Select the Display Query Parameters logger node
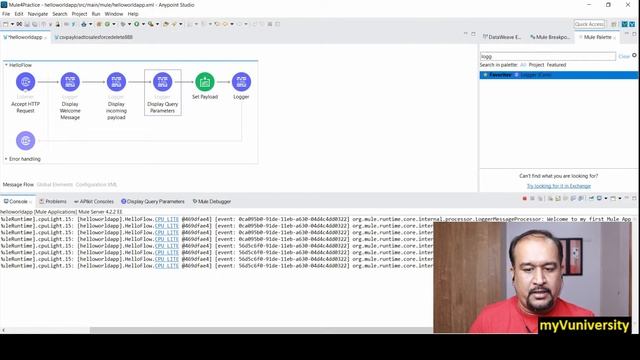Image resolution: width=640 pixels, height=360 pixels. click(162, 82)
